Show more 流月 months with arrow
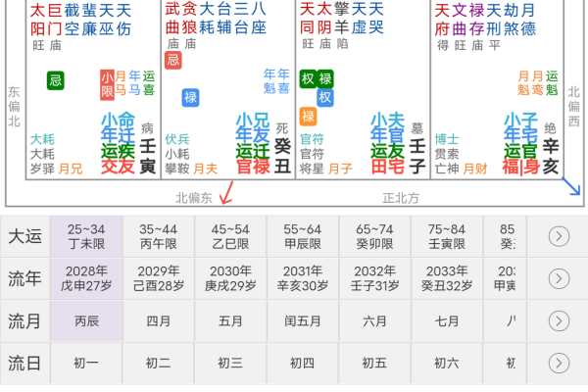588x392 pixels. pos(559,321)
